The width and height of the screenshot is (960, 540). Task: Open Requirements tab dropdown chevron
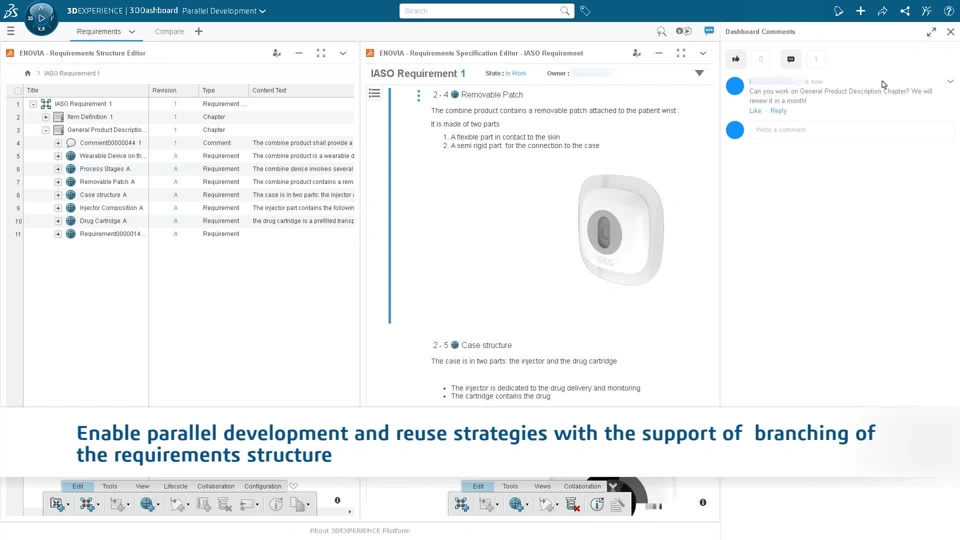point(132,31)
